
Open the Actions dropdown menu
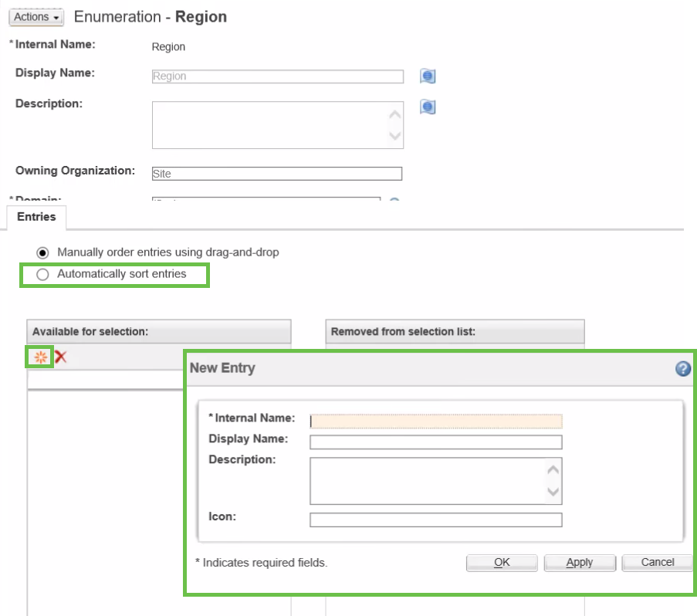[36, 17]
